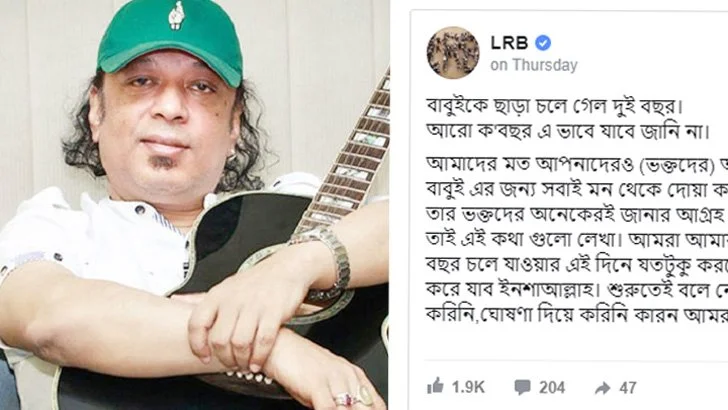This screenshot has height=410, width=728.
Task: Click the white logo on green cap
Action: (x=176, y=16)
